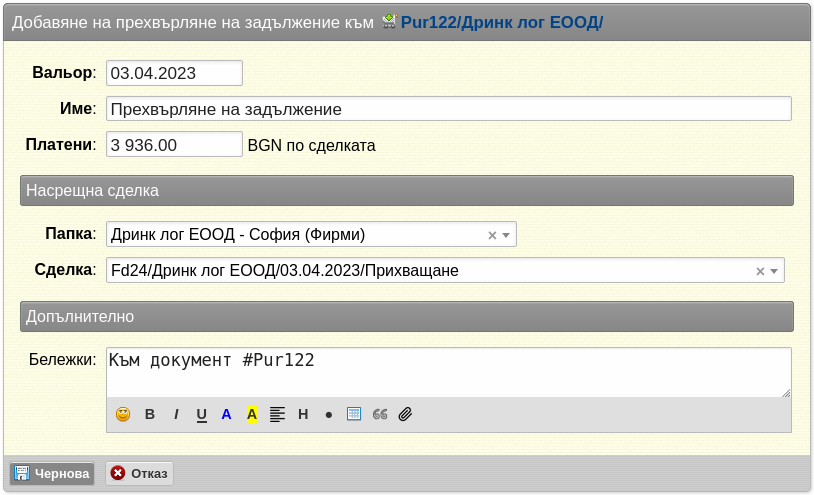
Task: Insert a quote block icon
Action: pyautogui.click(x=380, y=414)
